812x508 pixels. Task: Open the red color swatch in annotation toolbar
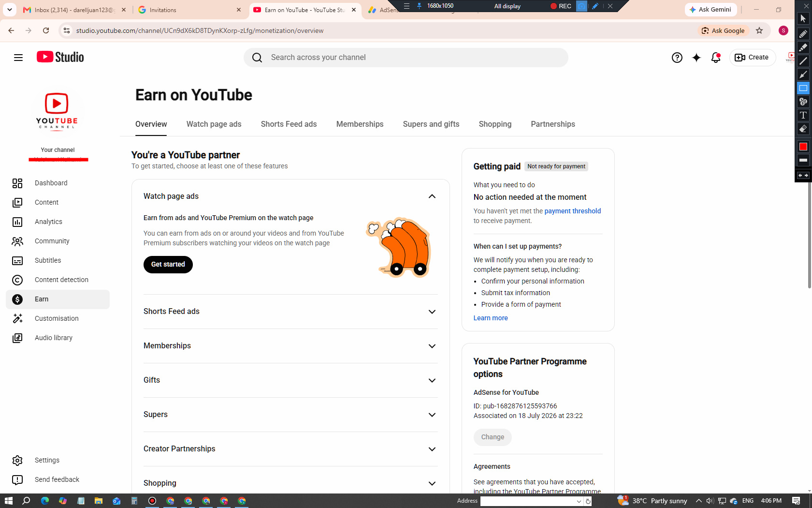[x=803, y=147]
